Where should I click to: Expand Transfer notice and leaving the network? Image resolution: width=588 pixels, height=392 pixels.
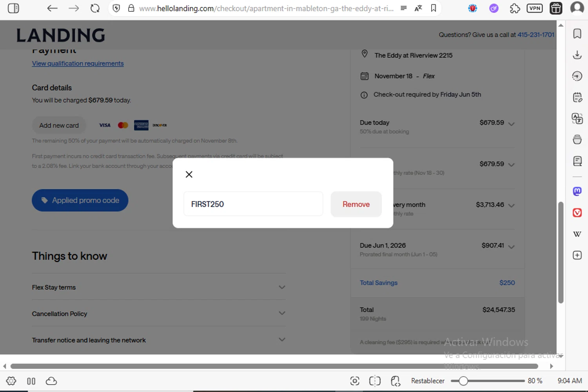pyautogui.click(x=159, y=340)
